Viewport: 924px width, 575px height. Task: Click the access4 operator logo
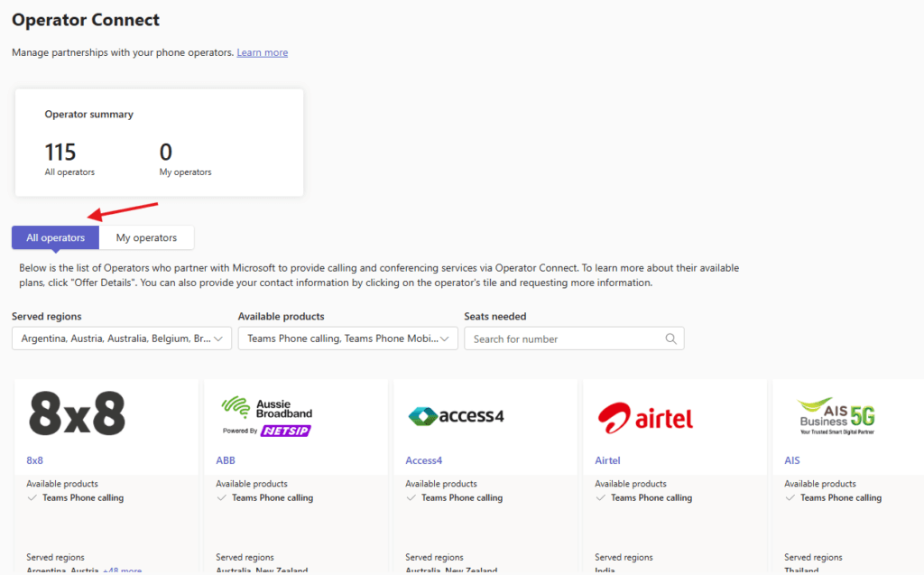click(456, 415)
